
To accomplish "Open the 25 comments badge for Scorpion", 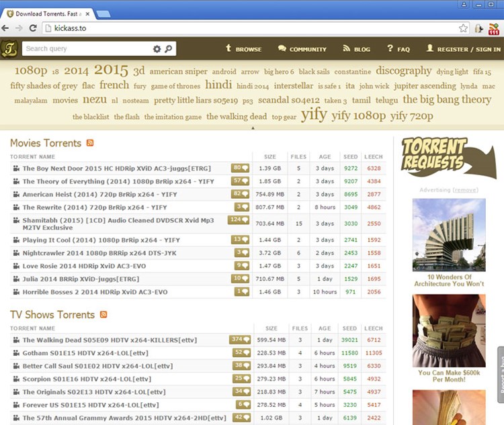I will (x=241, y=379).
